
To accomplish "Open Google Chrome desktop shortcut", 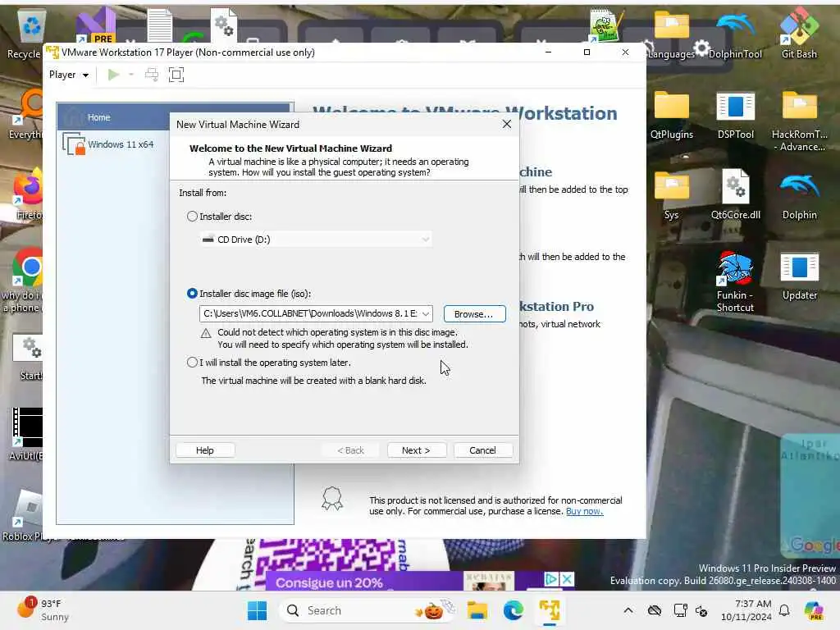I will coord(28,268).
